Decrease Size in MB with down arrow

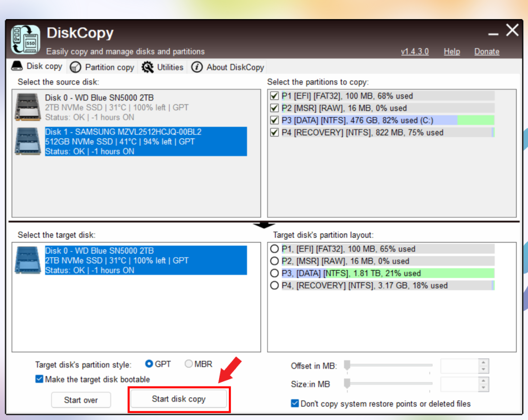click(483, 388)
